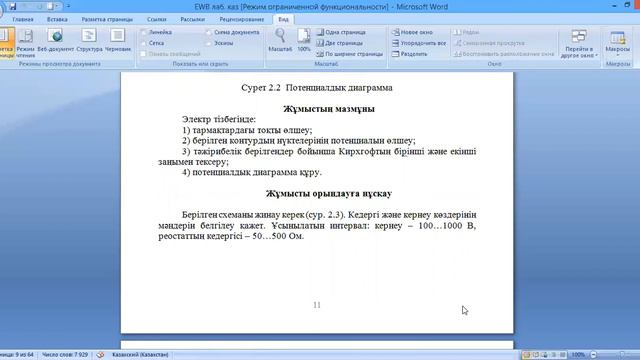This screenshot has height=360, width=640.
Task: Click the 100% zoom level in status bar
Action: coord(578,355)
